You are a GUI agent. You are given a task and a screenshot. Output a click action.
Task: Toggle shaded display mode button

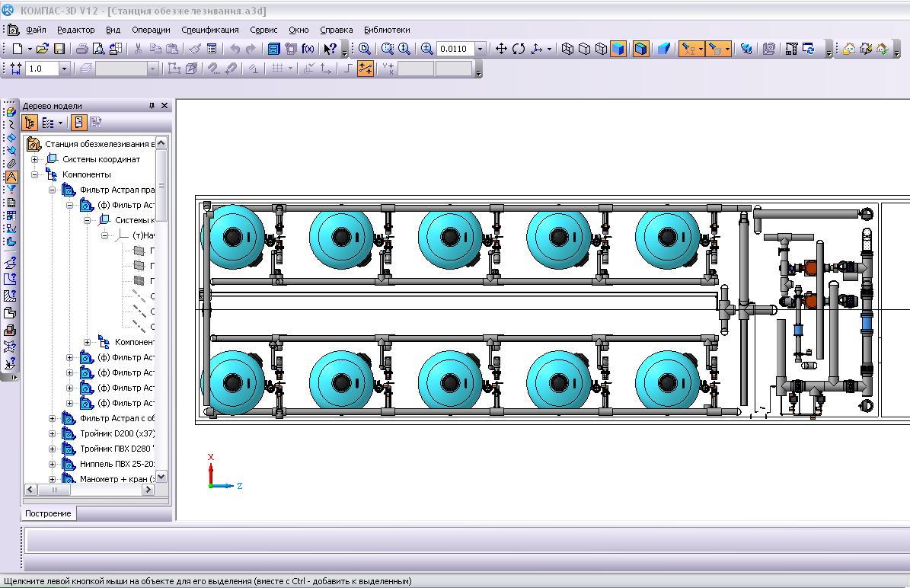click(x=618, y=49)
